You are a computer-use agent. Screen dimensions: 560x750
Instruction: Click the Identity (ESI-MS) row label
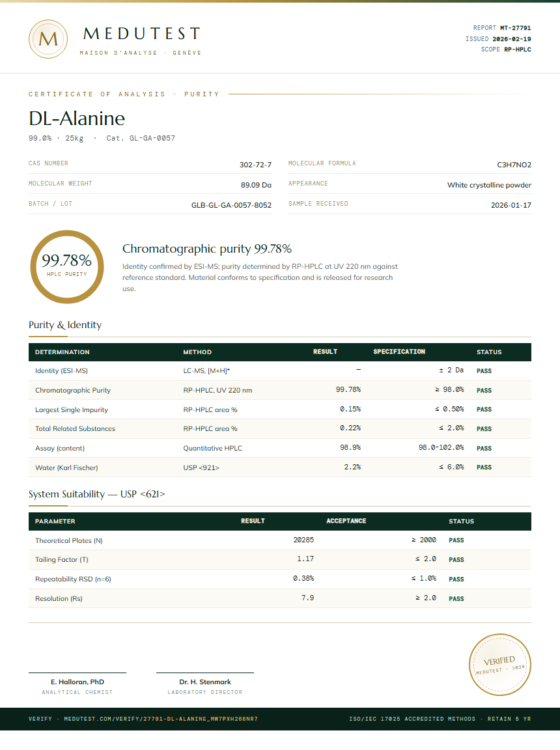[61, 370]
